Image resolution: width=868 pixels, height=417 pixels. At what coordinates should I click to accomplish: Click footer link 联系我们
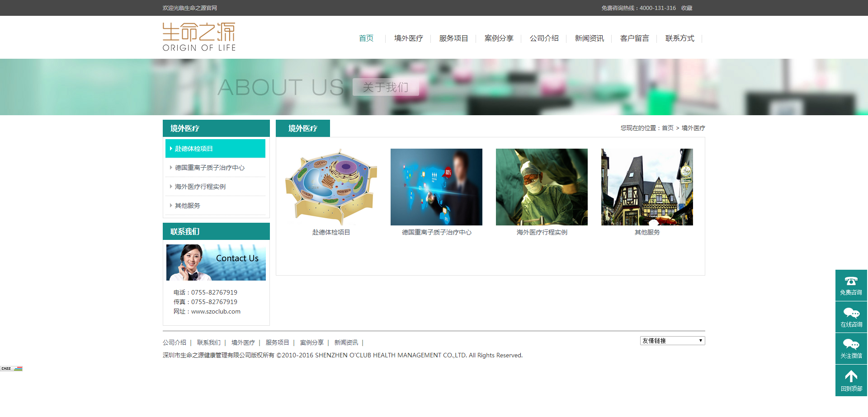[209, 343]
